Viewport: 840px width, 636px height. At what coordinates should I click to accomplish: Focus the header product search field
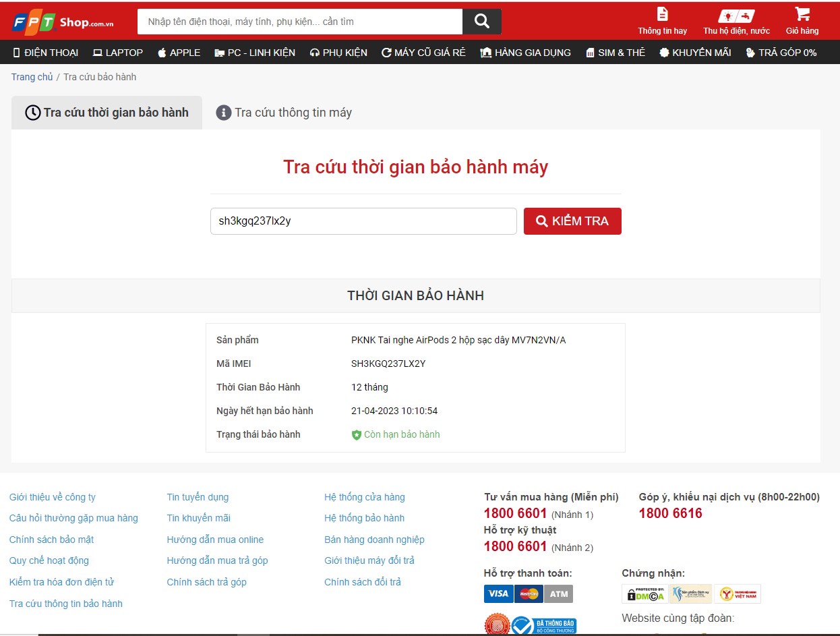point(300,22)
